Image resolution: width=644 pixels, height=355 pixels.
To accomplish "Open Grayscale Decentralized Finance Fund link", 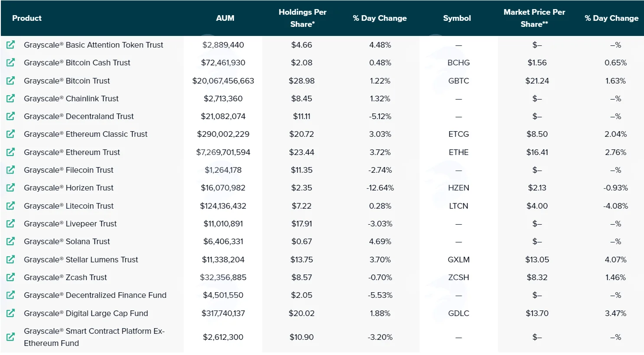I will click(95, 295).
